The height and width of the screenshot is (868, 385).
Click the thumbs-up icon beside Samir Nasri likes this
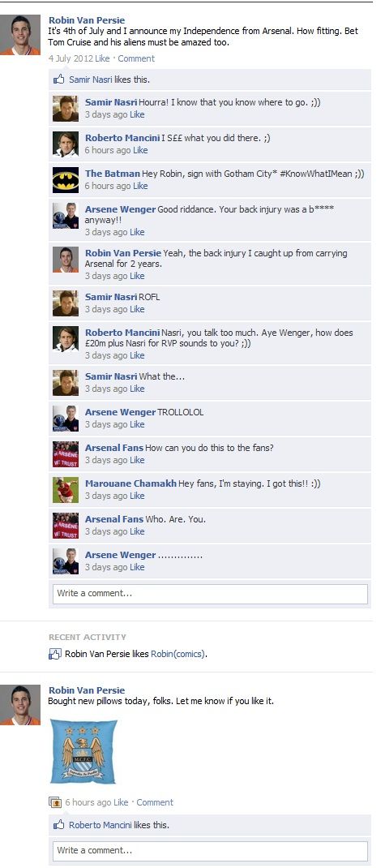[x=58, y=79]
